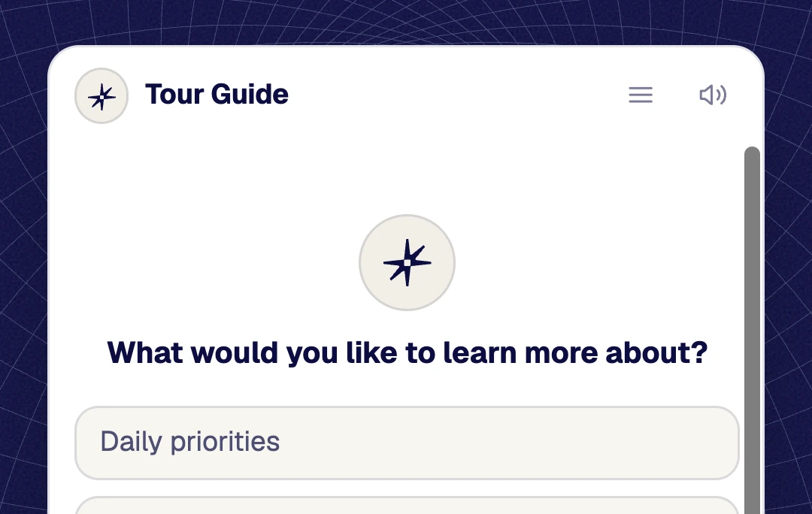Screen dimensions: 812x514
Task: Click the top of the gray scrollbar
Action: (x=752, y=156)
